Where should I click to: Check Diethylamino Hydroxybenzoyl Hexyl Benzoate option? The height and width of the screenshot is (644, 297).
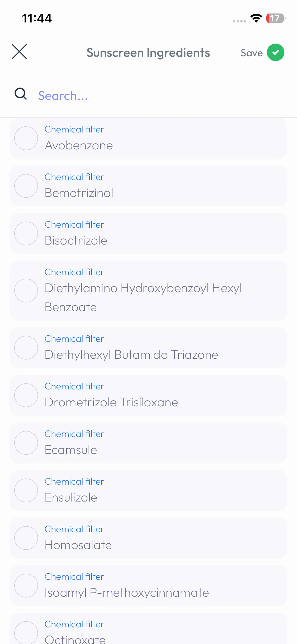point(26,291)
